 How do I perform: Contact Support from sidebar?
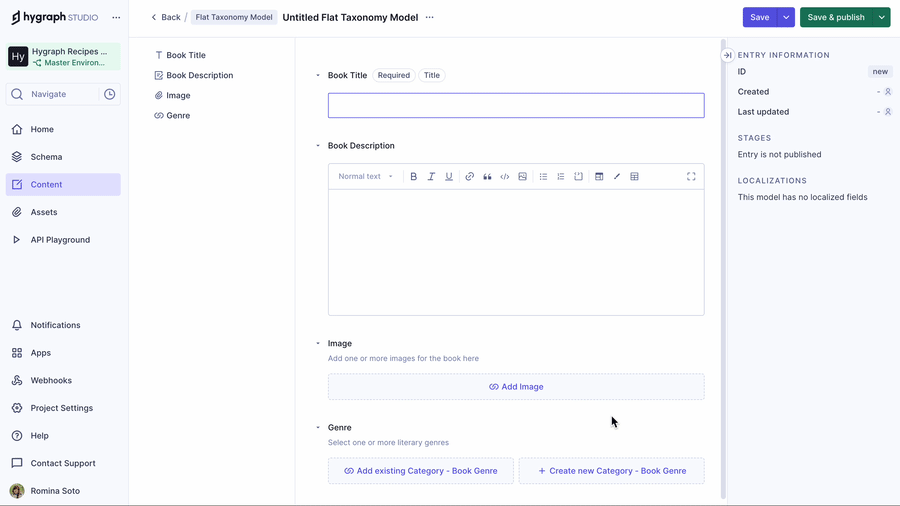[63, 463]
